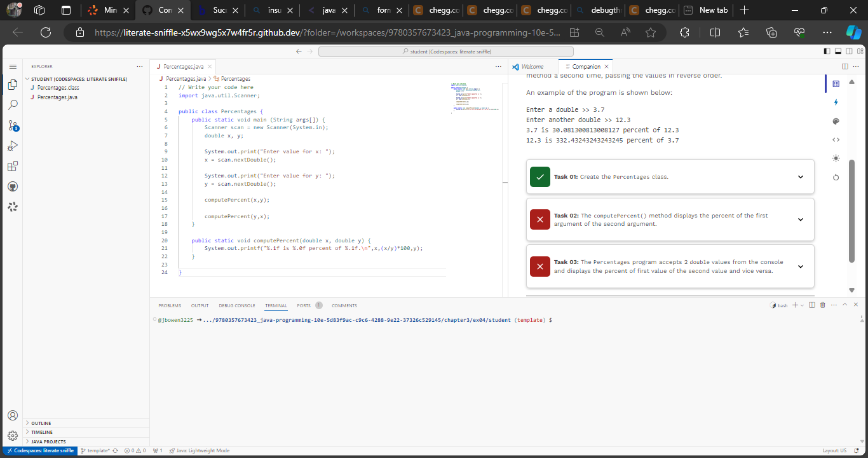The height and width of the screenshot is (458, 868).
Task: Open the Search view in the activity bar
Action: [13, 104]
